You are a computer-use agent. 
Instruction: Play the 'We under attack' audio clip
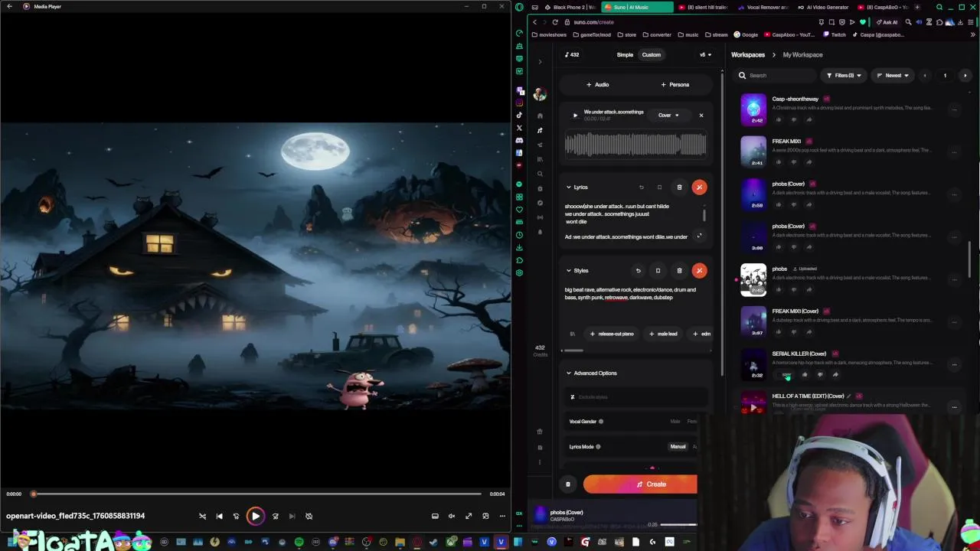pos(575,116)
